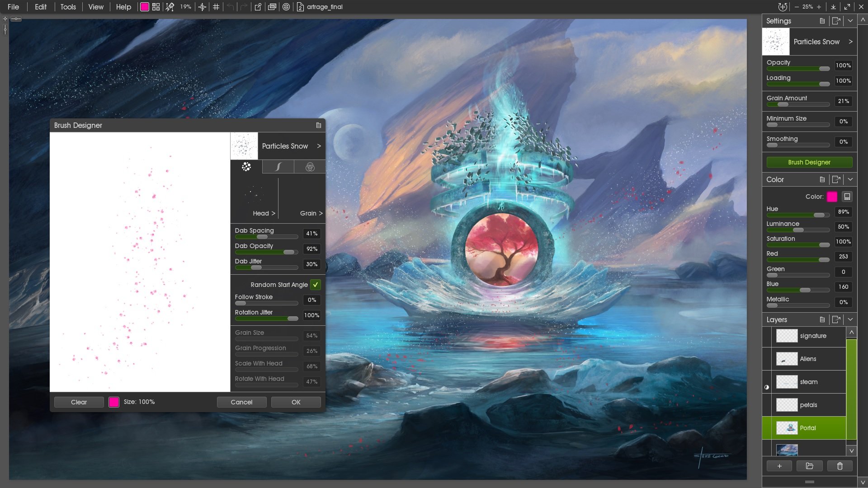Open the Tools menu

coord(67,7)
